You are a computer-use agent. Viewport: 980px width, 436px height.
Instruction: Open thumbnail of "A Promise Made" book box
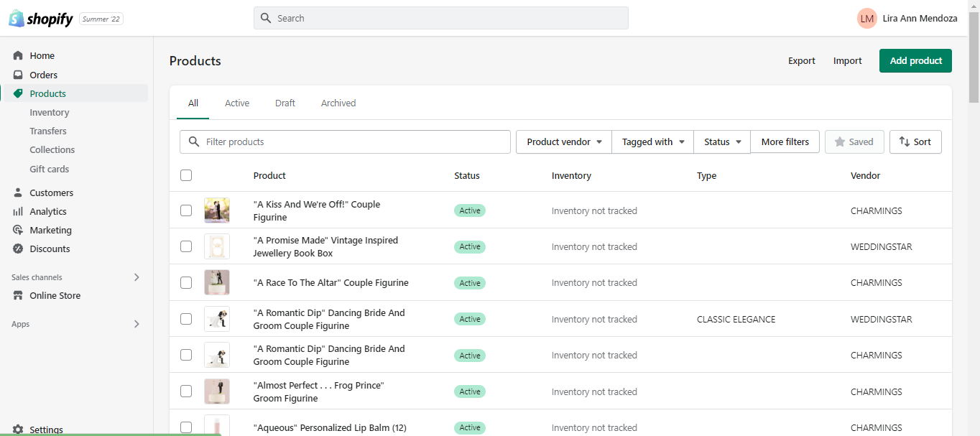217,246
